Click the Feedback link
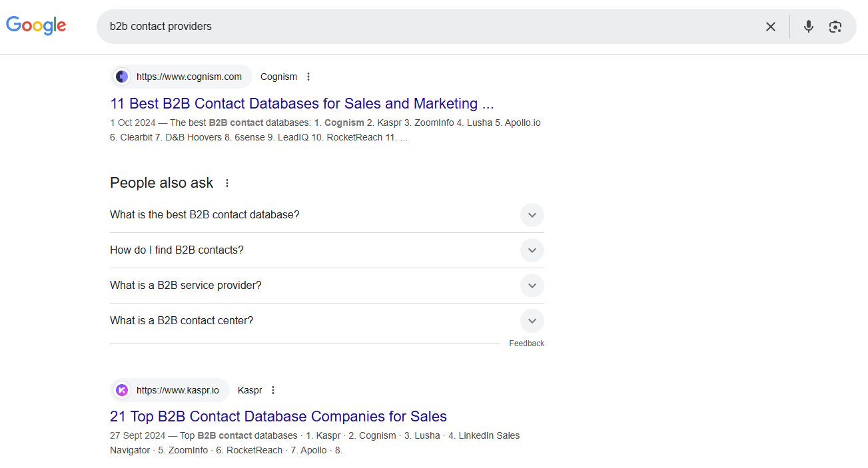 527,344
